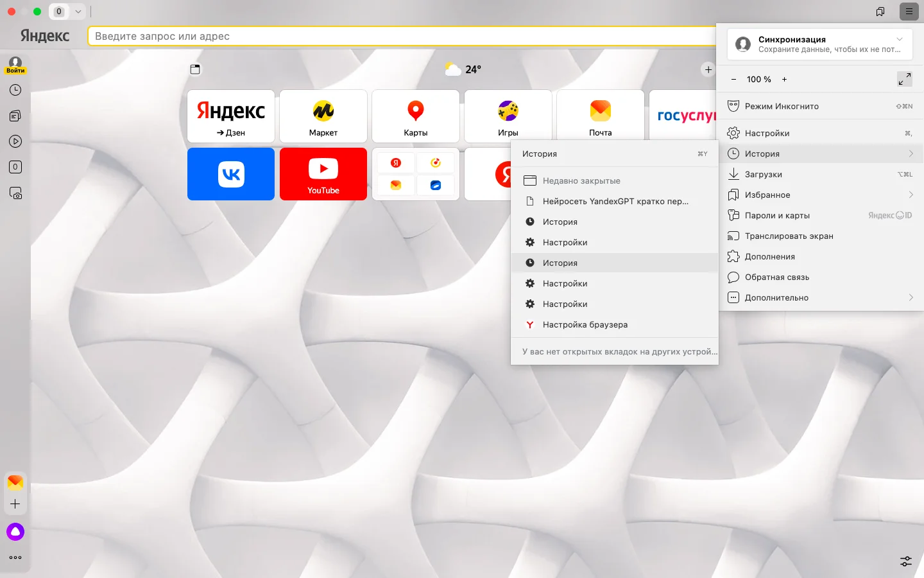The image size is (924, 578).
Task: Add a site with the plus above tiles
Action: point(708,69)
